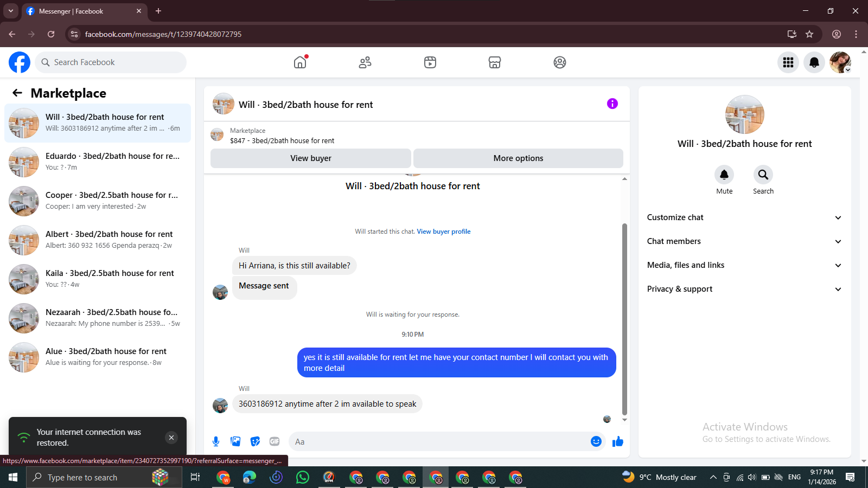Open the Windows Start menu
The image size is (868, 488).
pyautogui.click(x=13, y=477)
